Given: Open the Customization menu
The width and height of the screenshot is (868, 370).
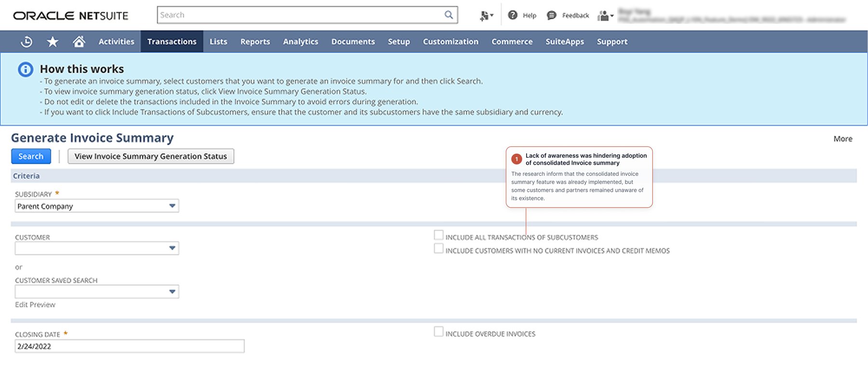Looking at the screenshot, I should point(450,42).
